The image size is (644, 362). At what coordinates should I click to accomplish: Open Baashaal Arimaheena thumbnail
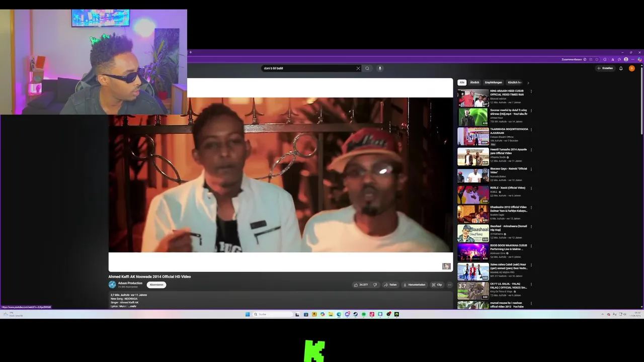tap(473, 233)
